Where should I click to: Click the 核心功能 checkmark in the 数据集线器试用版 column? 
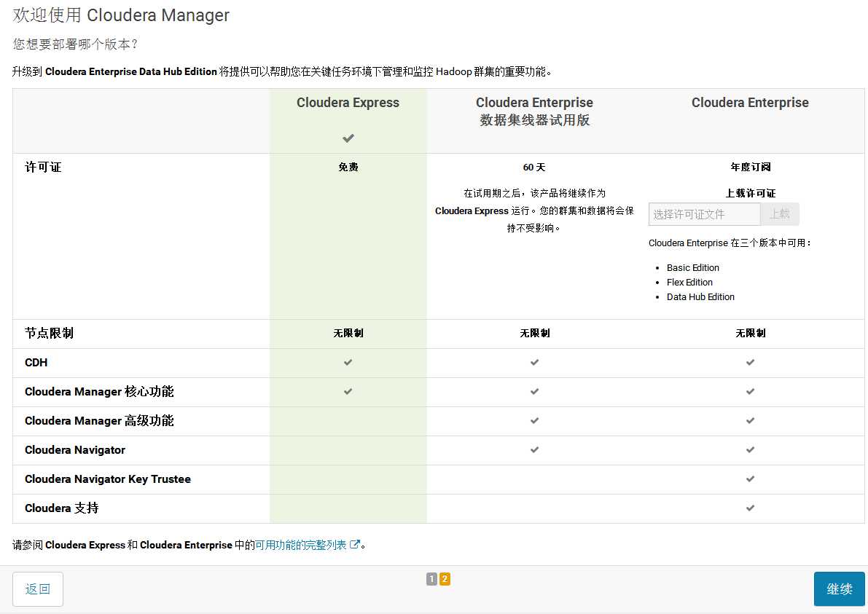point(534,392)
